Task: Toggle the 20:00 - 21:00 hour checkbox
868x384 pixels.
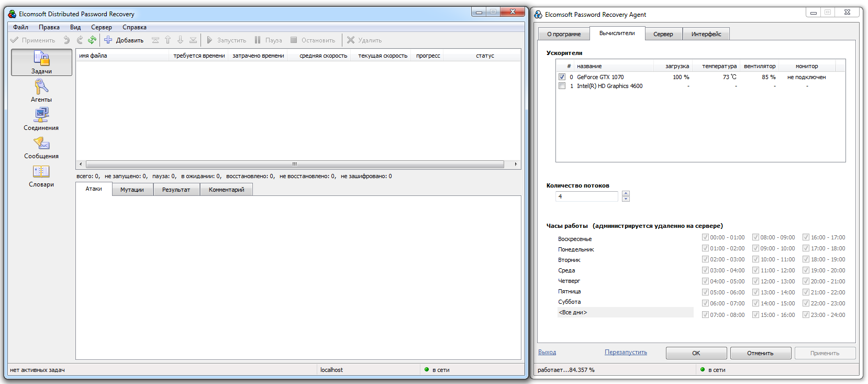Action: (x=806, y=281)
